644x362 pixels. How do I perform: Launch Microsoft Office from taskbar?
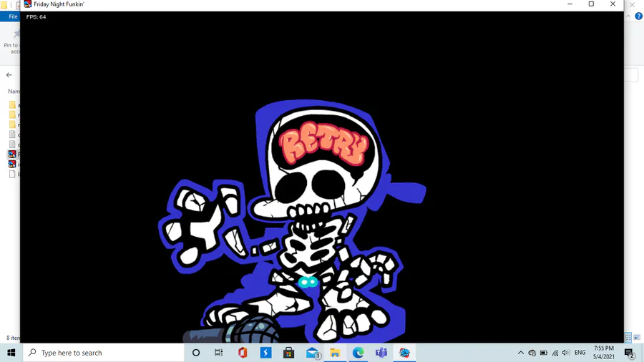[243, 353]
